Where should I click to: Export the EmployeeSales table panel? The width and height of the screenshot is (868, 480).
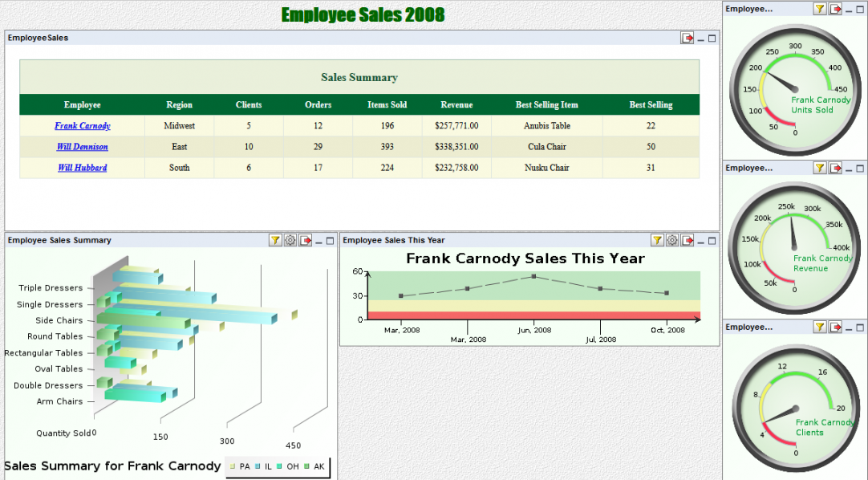tap(688, 38)
